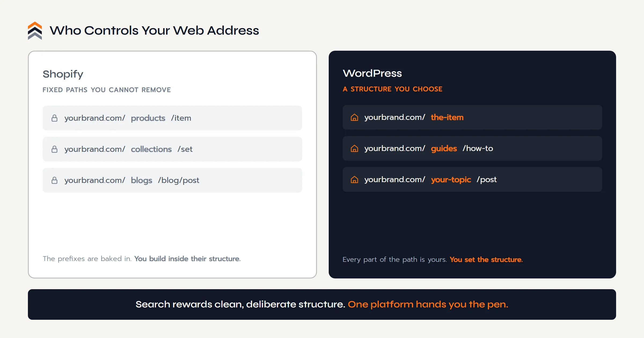Click 'FIXED PATHS YOU CANNOT REMOVE' subtitle
The image size is (644, 338).
107,90
